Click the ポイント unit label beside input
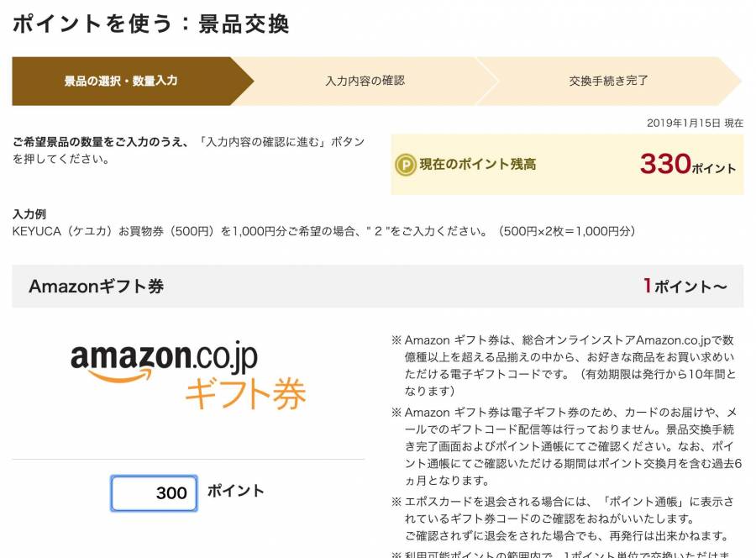The image size is (756, 558). coord(236,491)
